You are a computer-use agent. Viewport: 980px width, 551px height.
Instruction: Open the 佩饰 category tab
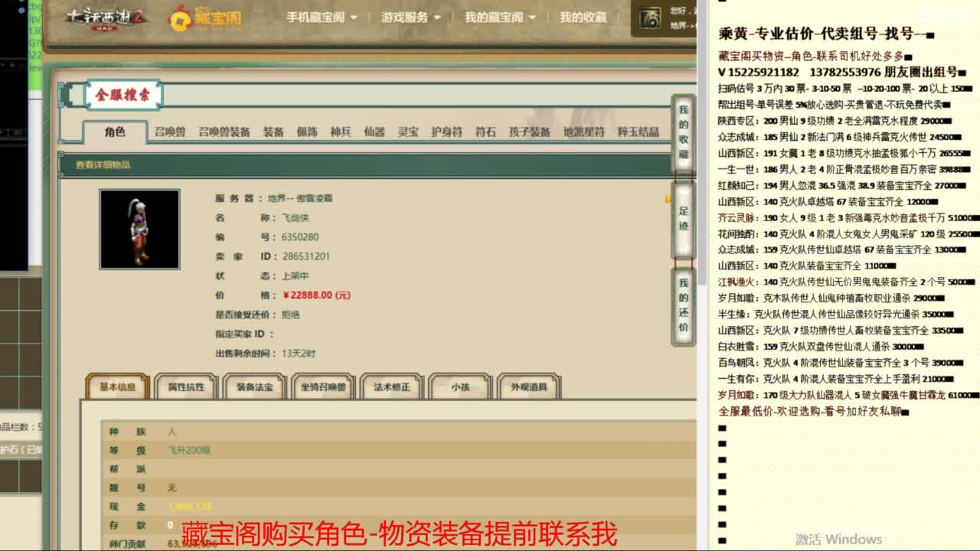click(x=307, y=132)
